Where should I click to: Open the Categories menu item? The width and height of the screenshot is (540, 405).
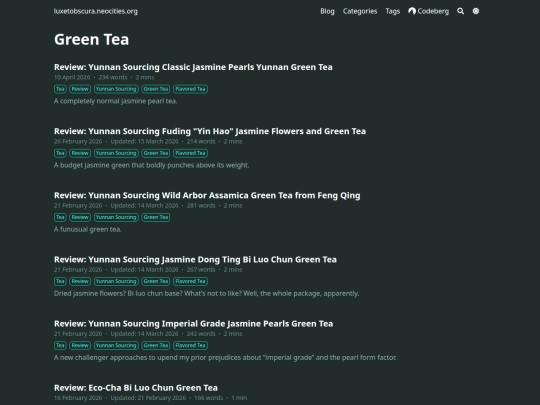pos(360,11)
